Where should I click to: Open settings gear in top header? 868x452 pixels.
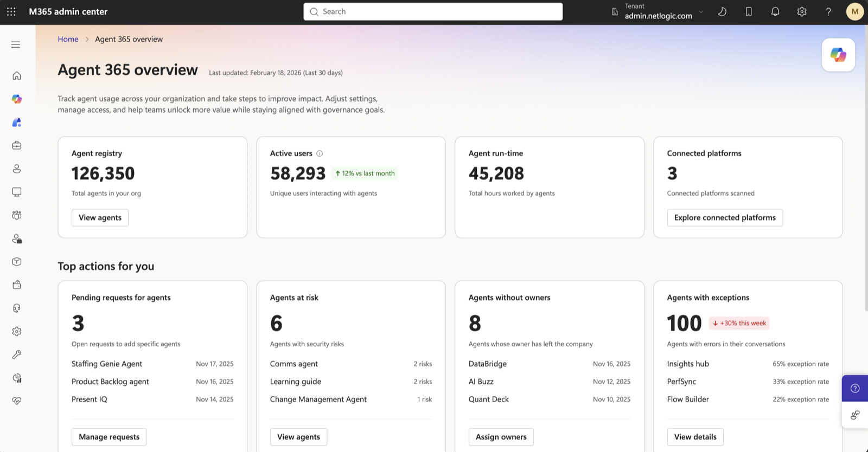pos(802,11)
